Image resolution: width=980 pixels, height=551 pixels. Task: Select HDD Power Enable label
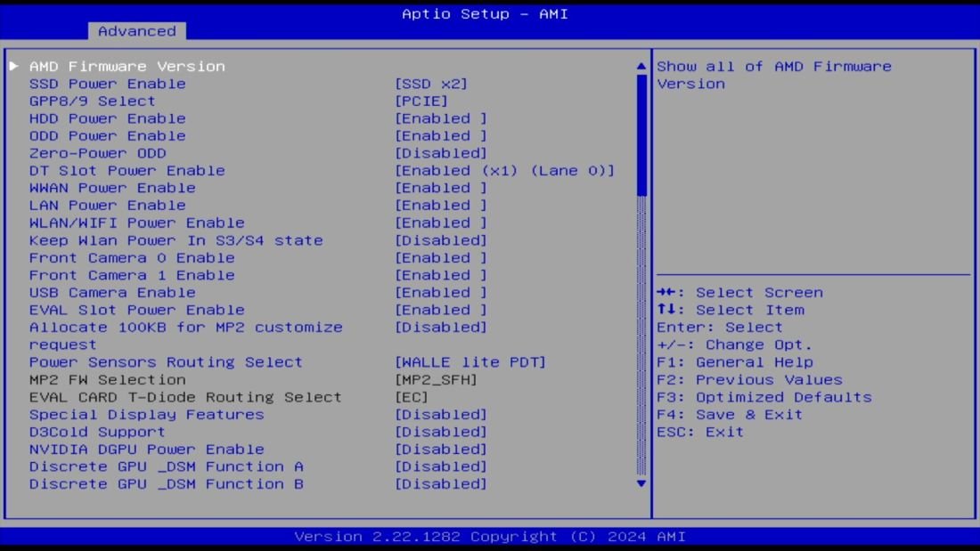(108, 118)
